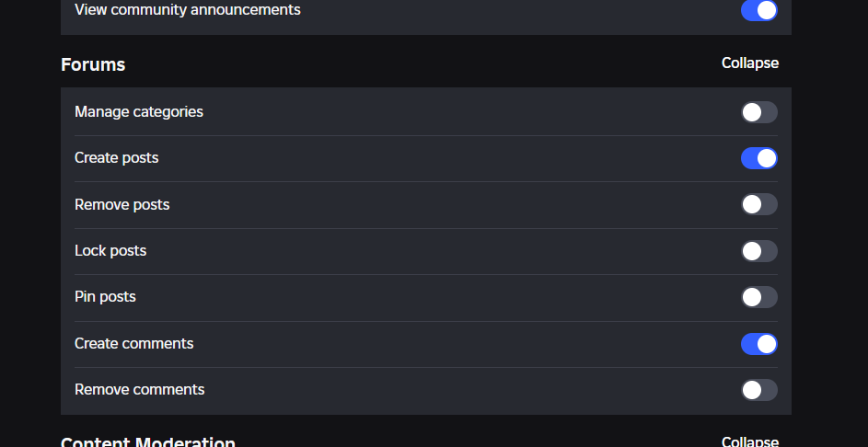Select the Manage categories label

(x=139, y=112)
